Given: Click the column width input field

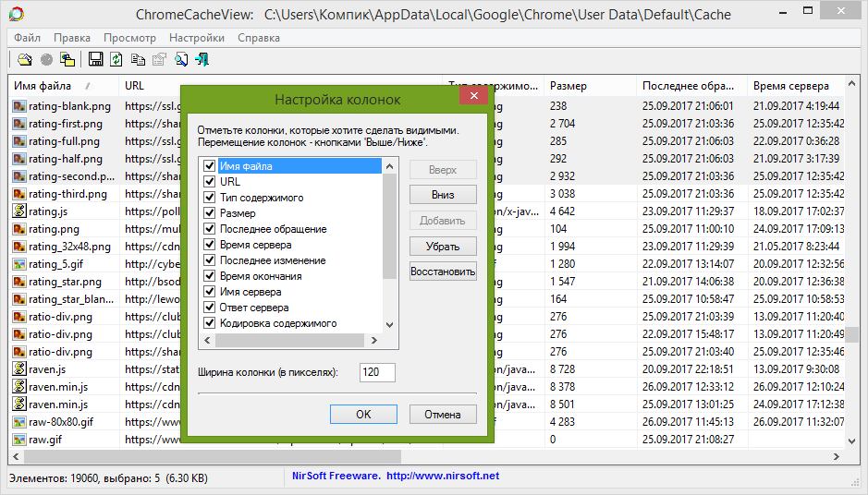Looking at the screenshot, I should click(x=377, y=372).
